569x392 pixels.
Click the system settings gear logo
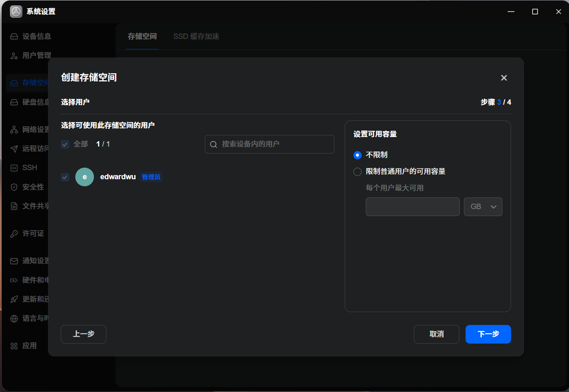coord(16,12)
